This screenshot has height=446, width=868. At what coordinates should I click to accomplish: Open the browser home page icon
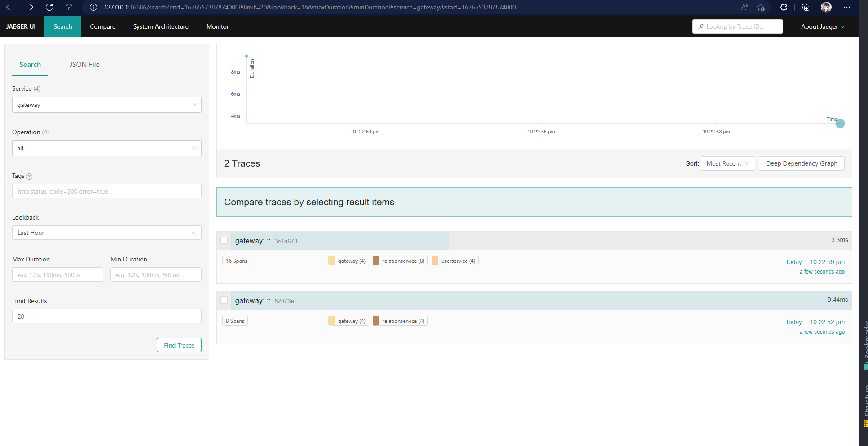(x=69, y=7)
